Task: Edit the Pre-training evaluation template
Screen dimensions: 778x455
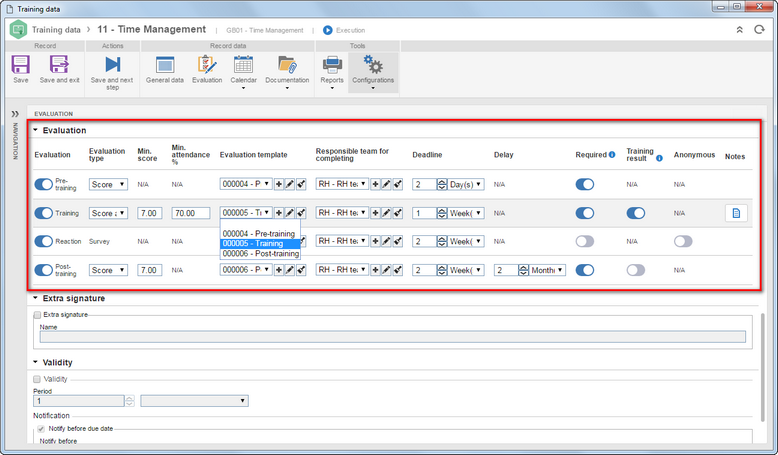Action: tap(290, 185)
